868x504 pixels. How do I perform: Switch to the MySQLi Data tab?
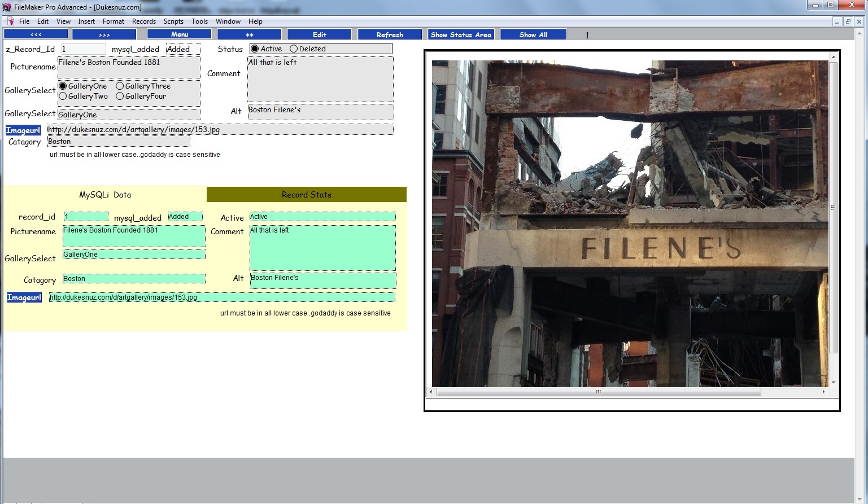click(105, 195)
